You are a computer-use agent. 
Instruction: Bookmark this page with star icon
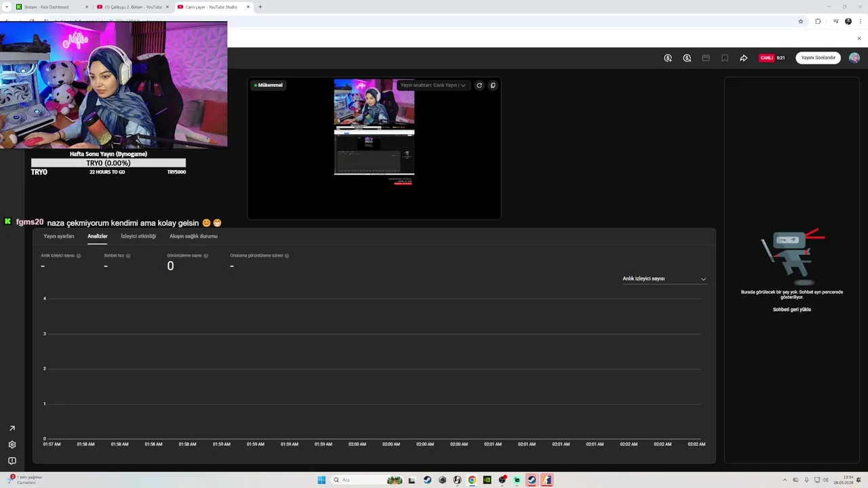(x=801, y=21)
